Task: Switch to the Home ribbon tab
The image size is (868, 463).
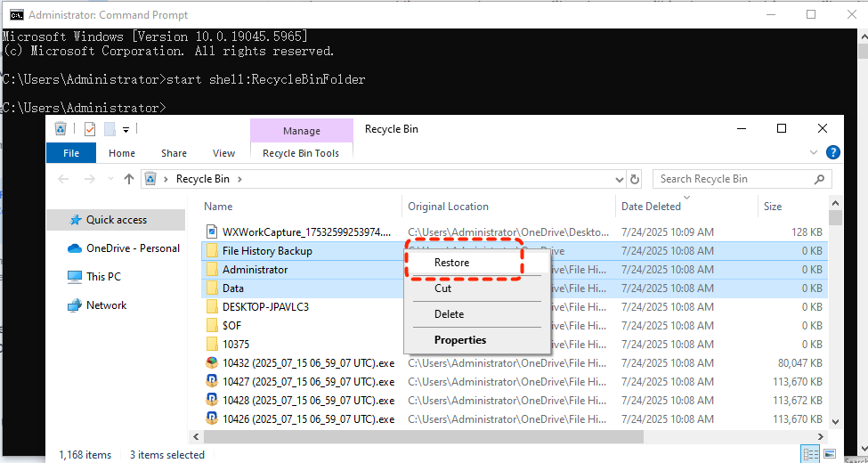Action: (x=122, y=153)
